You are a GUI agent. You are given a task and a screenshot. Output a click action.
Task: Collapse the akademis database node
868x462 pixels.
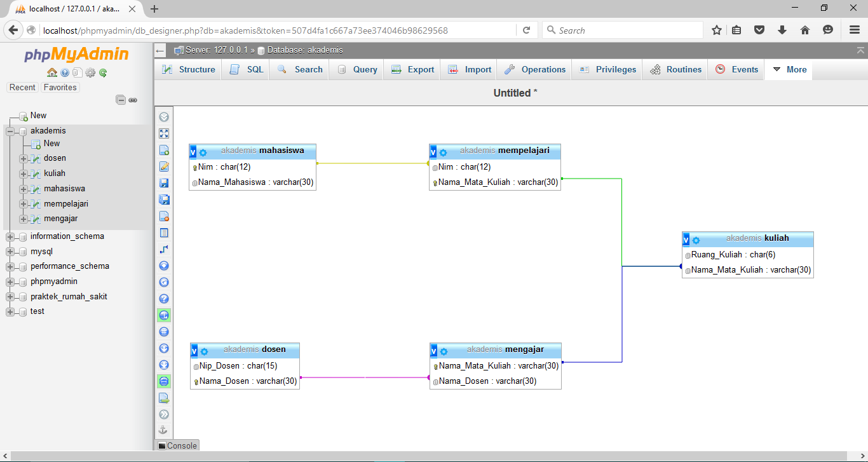(x=9, y=130)
